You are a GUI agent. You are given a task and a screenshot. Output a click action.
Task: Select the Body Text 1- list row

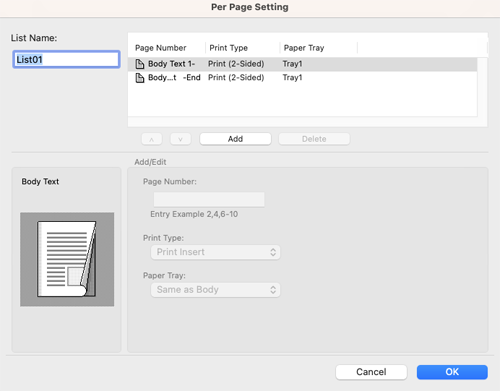click(302, 64)
